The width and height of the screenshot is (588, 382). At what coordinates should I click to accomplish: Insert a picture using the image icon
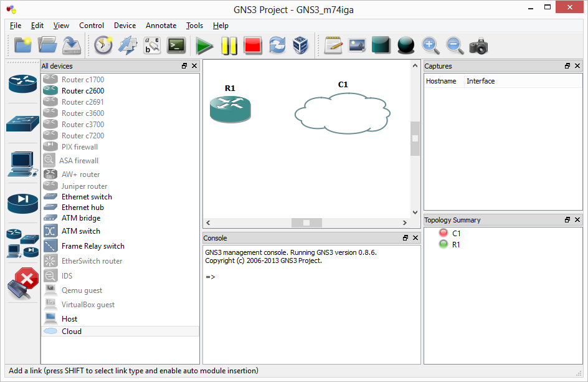[357, 45]
